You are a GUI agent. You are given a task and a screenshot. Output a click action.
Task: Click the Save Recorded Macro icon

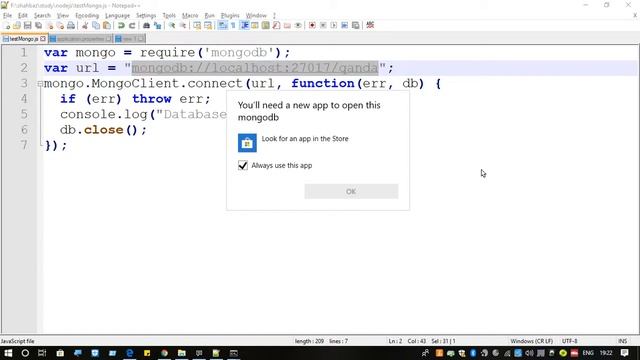tap(356, 25)
